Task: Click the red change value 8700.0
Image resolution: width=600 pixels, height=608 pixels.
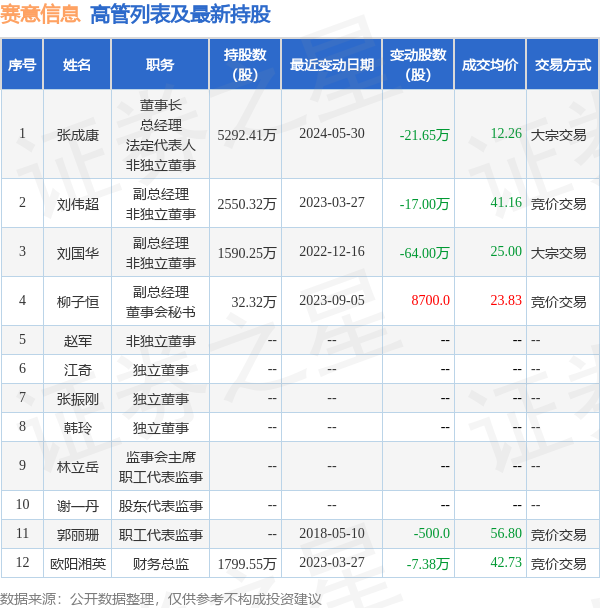Action: click(431, 301)
